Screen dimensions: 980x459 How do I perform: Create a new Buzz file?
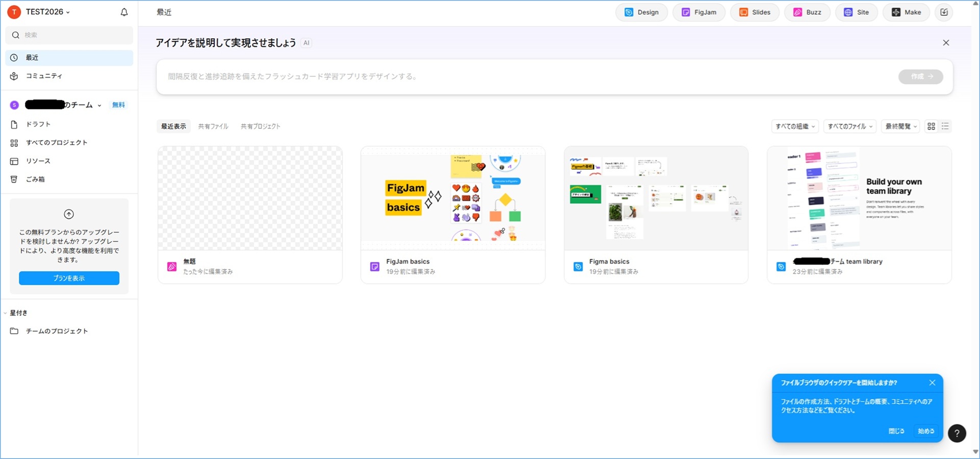click(807, 12)
